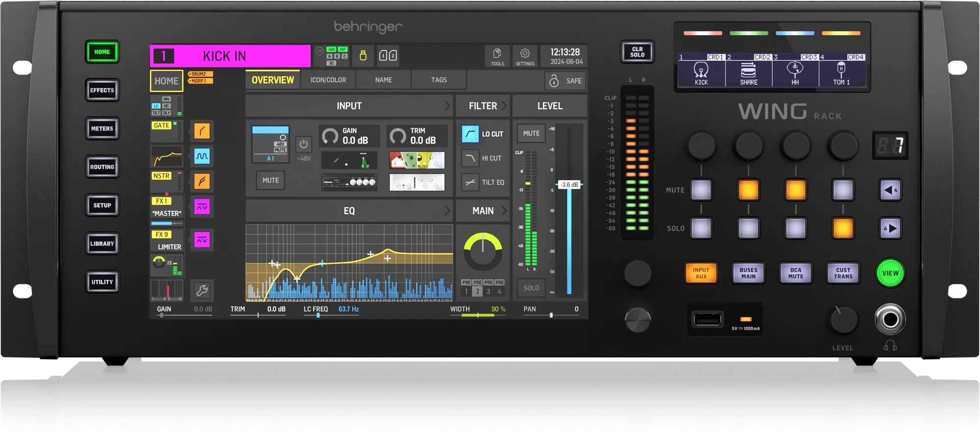This screenshot has width=980, height=444.
Task: Expand the INPUT section chevron
Action: click(447, 105)
